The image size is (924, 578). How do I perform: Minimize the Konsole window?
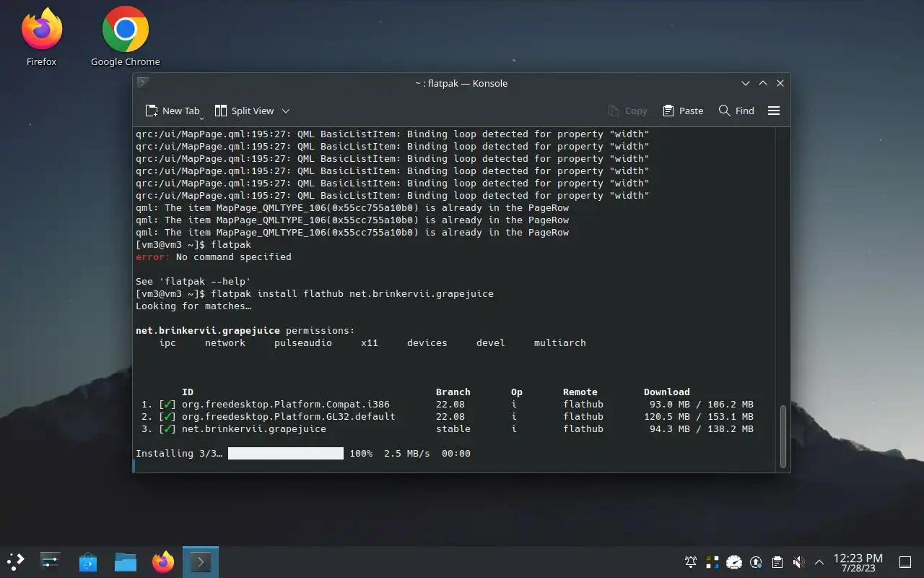(746, 83)
